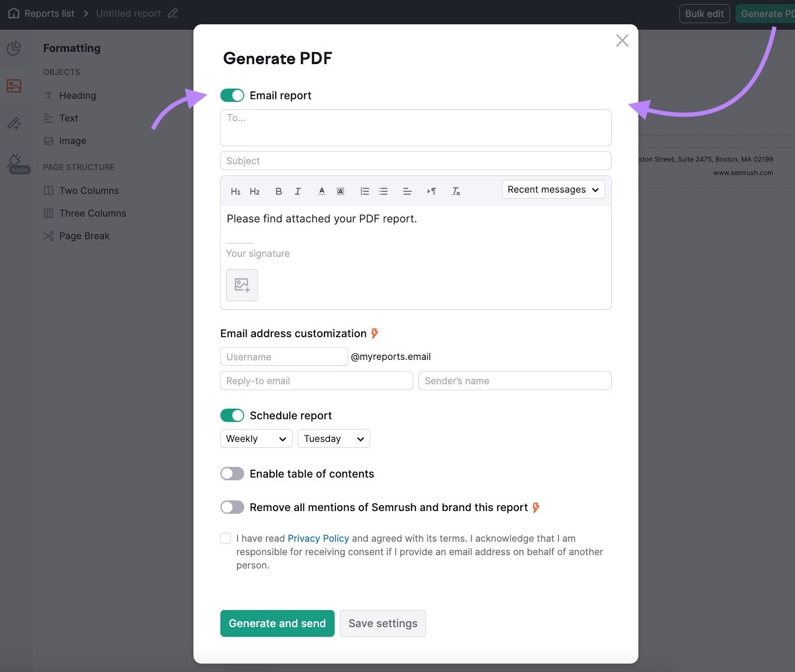Apply italic formatting
This screenshot has height=672, width=795.
(x=297, y=191)
